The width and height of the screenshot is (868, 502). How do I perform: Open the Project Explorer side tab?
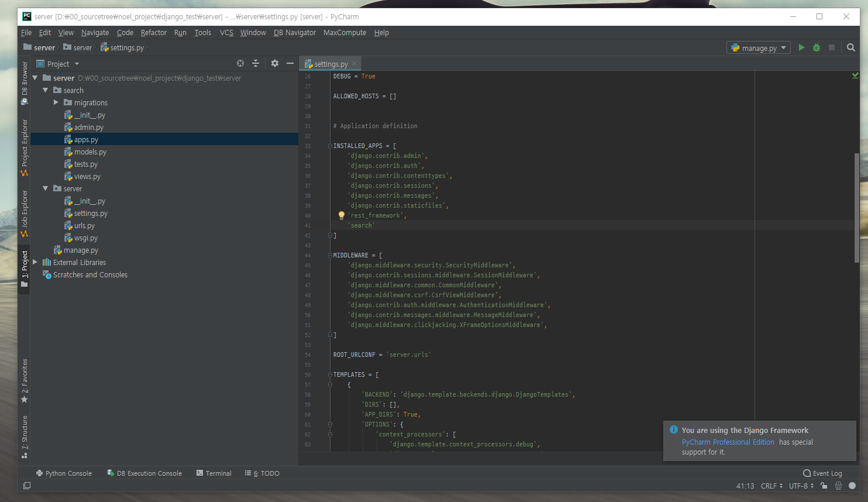click(x=24, y=147)
